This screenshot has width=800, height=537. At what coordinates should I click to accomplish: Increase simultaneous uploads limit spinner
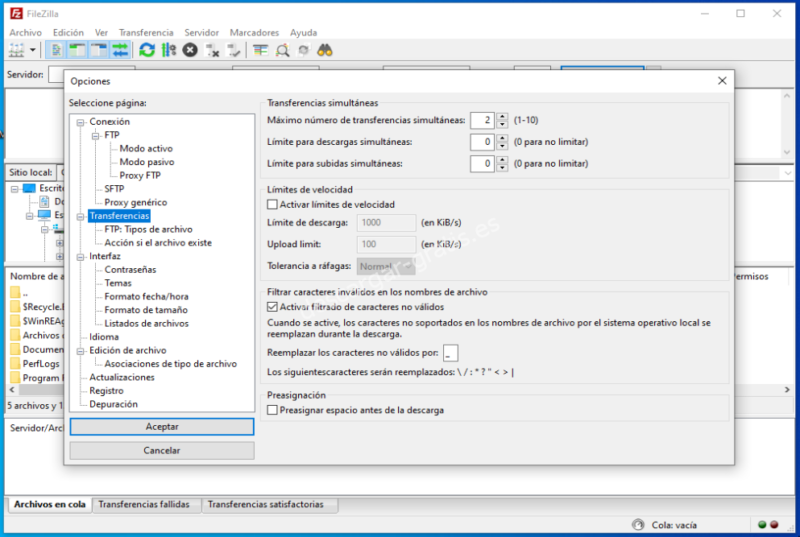coord(502,160)
